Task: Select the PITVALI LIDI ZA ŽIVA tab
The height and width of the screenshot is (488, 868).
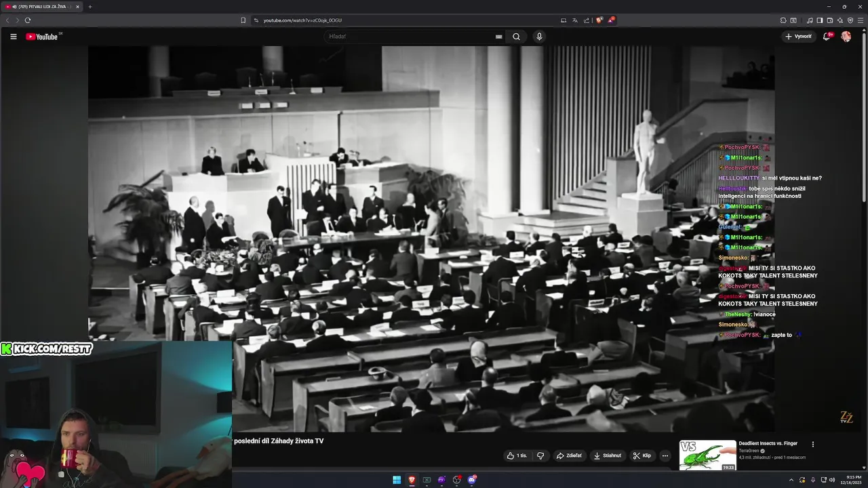Action: 42,7
